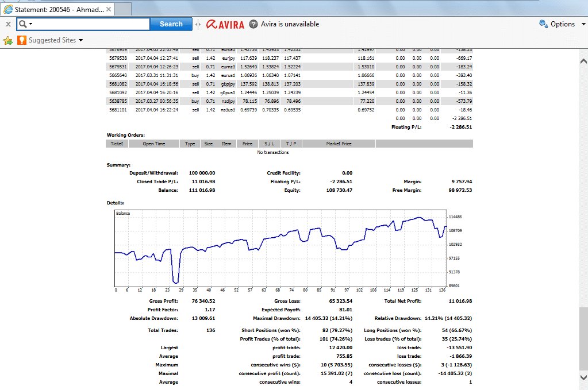Image resolution: width=588 pixels, height=390 pixels.
Task: Click the Floating P/L value -2 286.51 under the trades table
Action: 461,127
